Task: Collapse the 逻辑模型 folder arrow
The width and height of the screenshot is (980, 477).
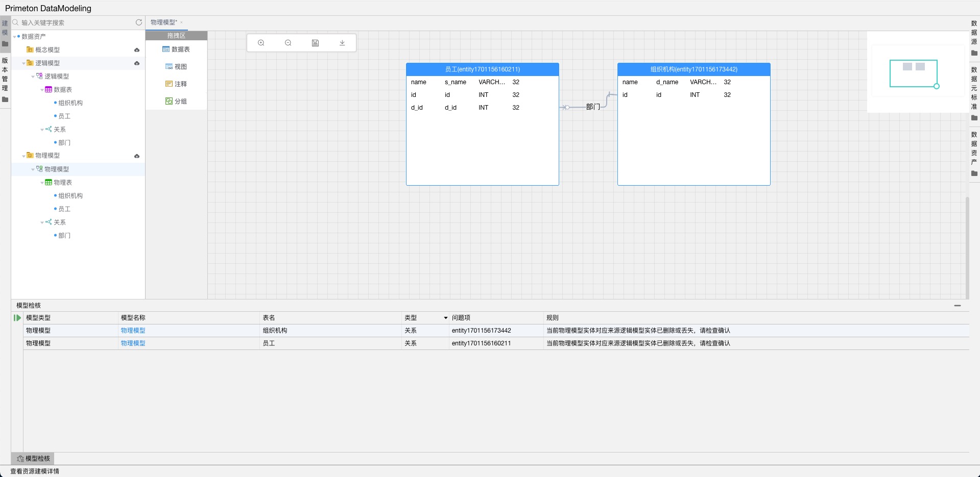Action: 23,63
